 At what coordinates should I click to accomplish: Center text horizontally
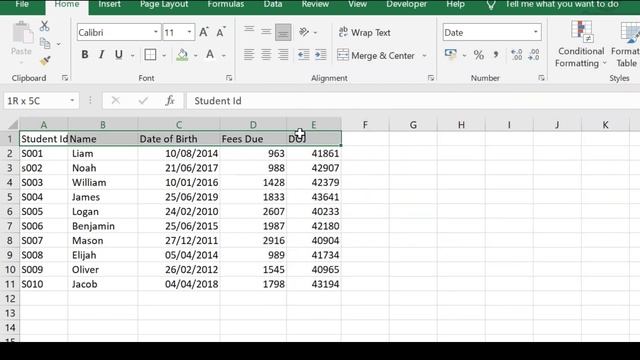click(x=266, y=55)
